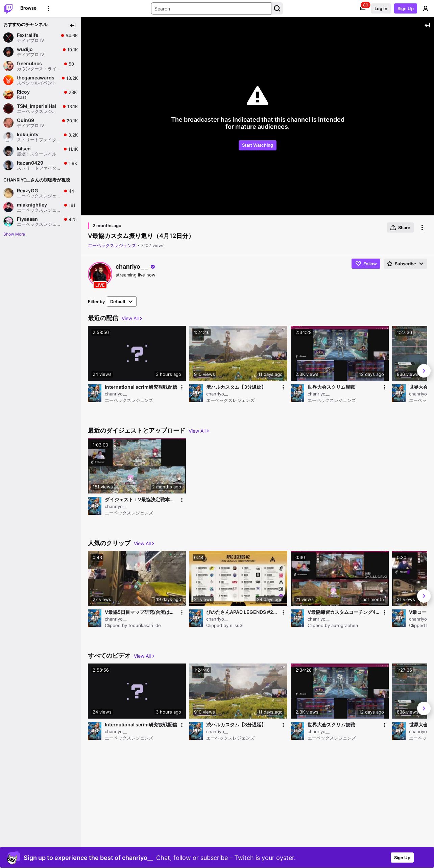Go to the Browse page
This screenshot has width=434, height=868.
28,8
